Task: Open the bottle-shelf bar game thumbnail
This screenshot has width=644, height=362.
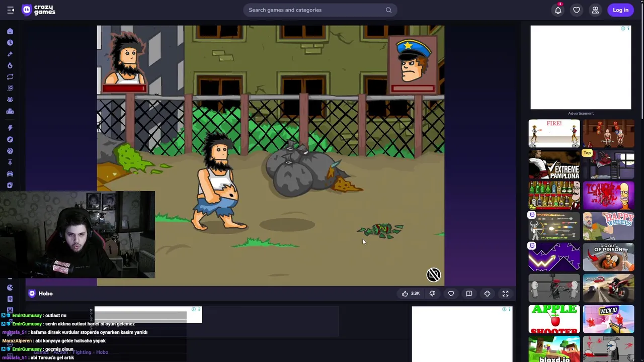Action: (554, 196)
